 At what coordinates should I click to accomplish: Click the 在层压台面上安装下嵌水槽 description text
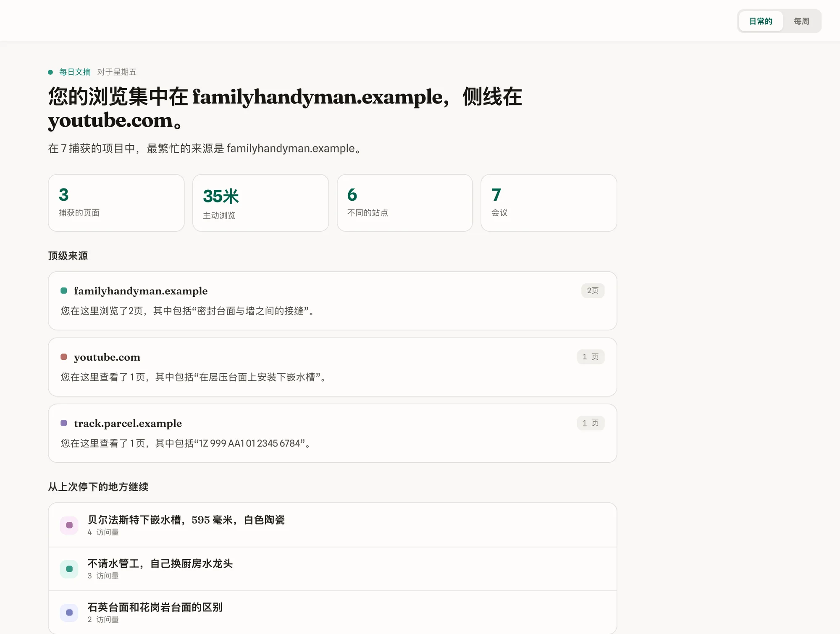pos(193,377)
